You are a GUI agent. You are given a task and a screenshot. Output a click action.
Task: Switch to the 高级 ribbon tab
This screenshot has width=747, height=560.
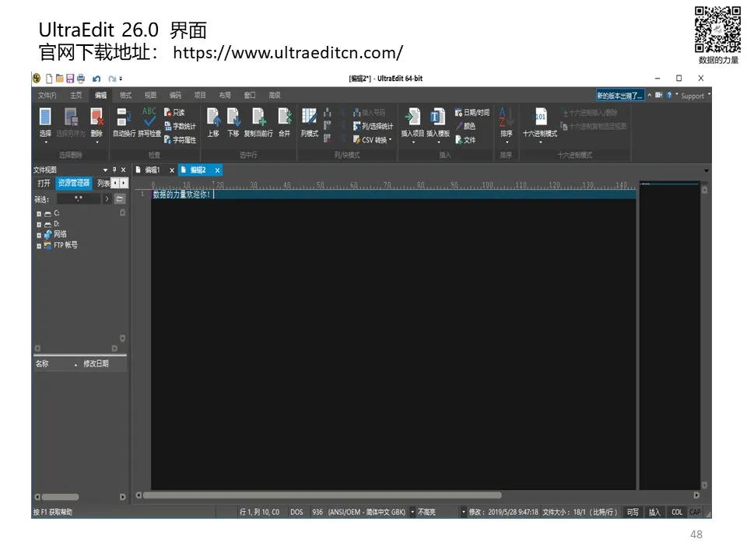[x=275, y=95]
